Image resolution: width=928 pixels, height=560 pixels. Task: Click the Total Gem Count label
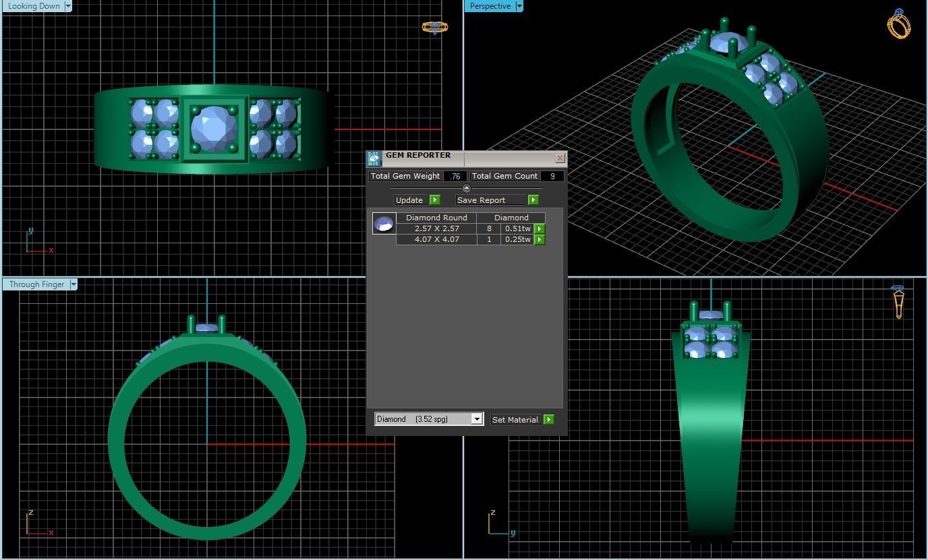(x=504, y=176)
